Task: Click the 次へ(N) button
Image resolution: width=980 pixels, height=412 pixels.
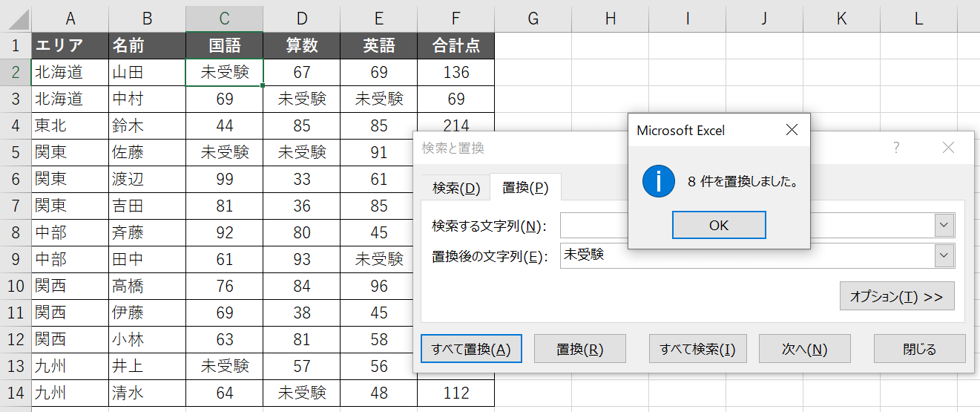Action: coord(804,349)
